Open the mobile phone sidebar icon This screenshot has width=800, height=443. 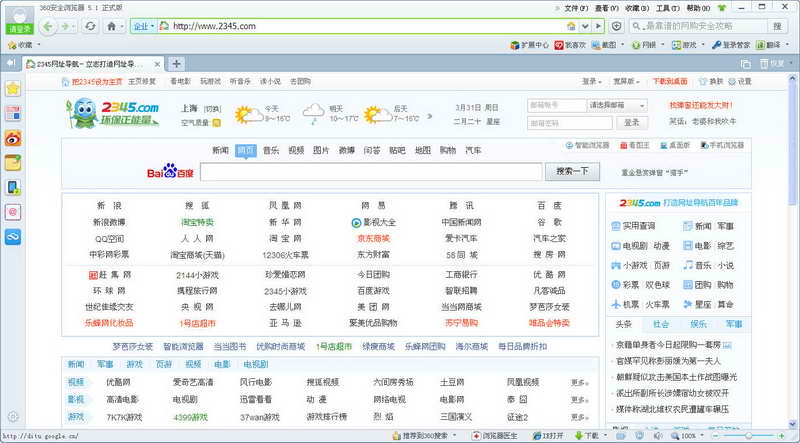[x=13, y=187]
